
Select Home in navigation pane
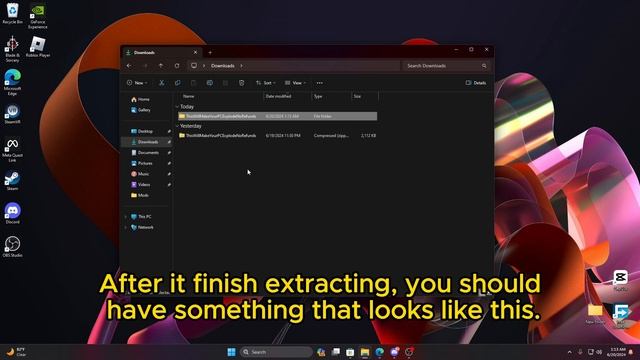(140, 99)
